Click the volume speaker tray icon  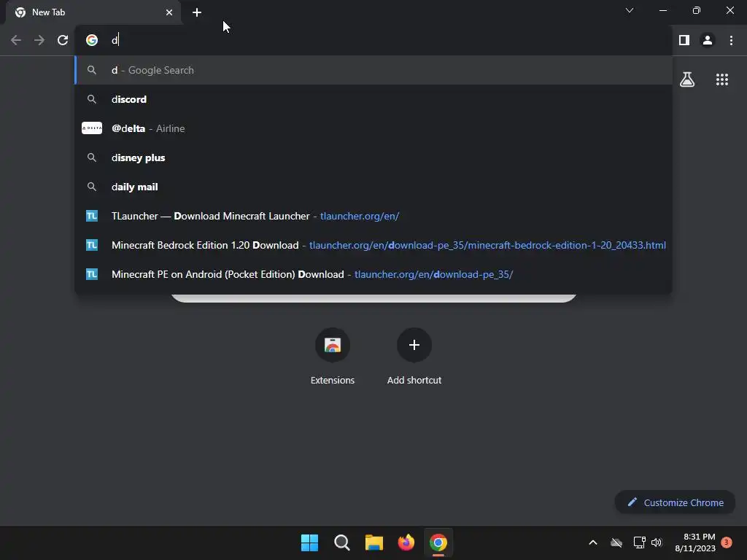(x=657, y=542)
